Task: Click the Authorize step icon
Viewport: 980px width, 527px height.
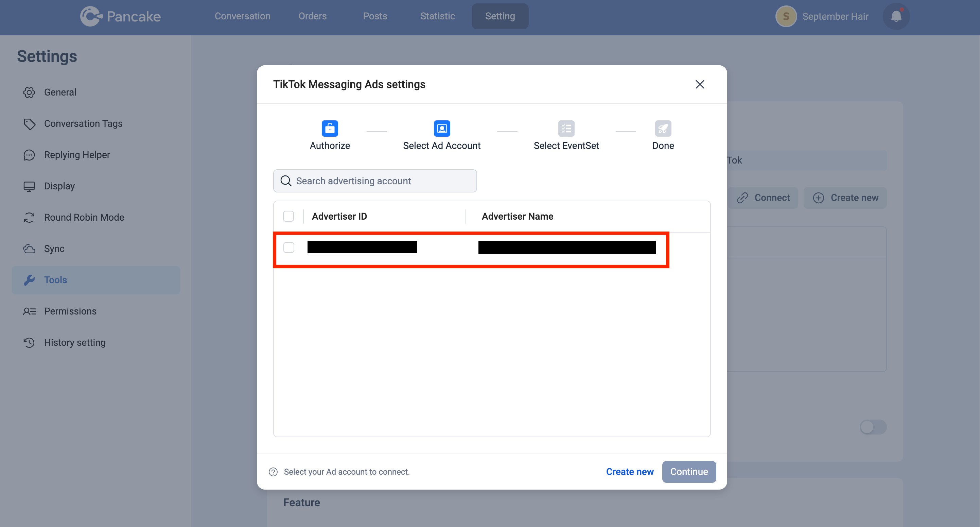Action: point(330,129)
